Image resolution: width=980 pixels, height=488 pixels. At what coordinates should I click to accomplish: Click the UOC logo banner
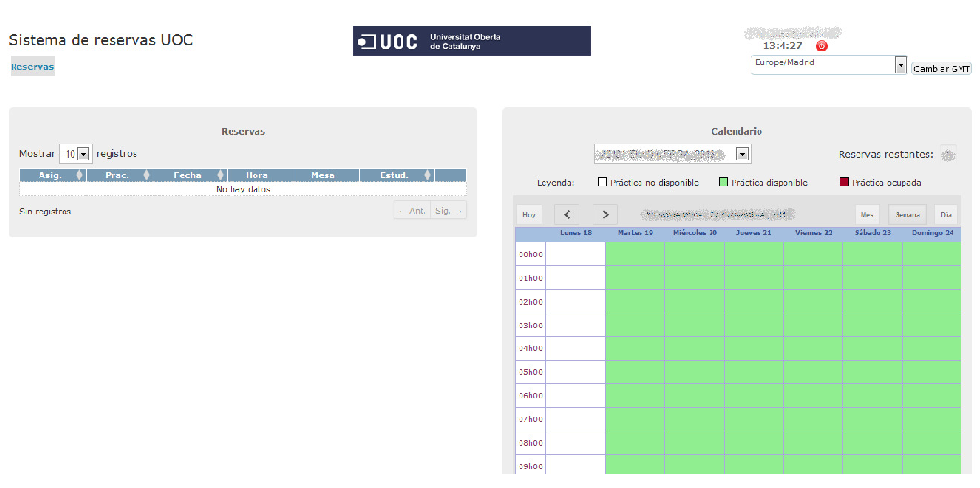[471, 41]
